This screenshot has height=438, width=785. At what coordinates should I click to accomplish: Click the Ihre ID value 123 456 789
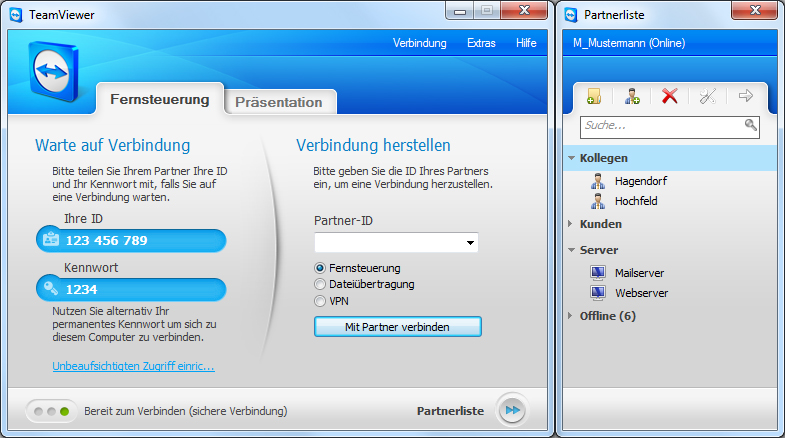pyautogui.click(x=107, y=240)
